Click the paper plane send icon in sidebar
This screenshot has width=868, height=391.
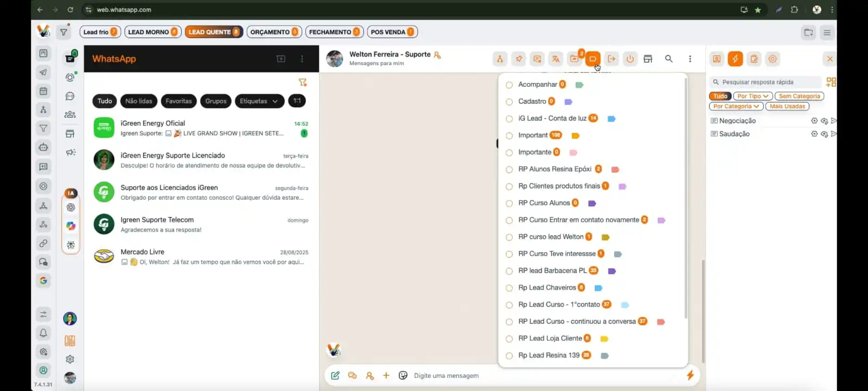[43, 72]
